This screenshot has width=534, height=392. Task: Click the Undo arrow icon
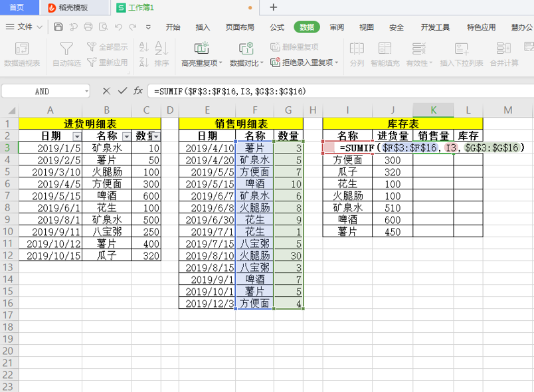coord(118,27)
